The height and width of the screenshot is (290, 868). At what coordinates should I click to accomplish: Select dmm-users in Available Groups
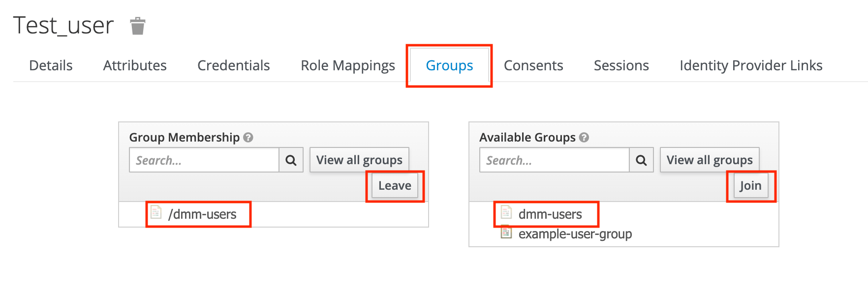pos(550,214)
